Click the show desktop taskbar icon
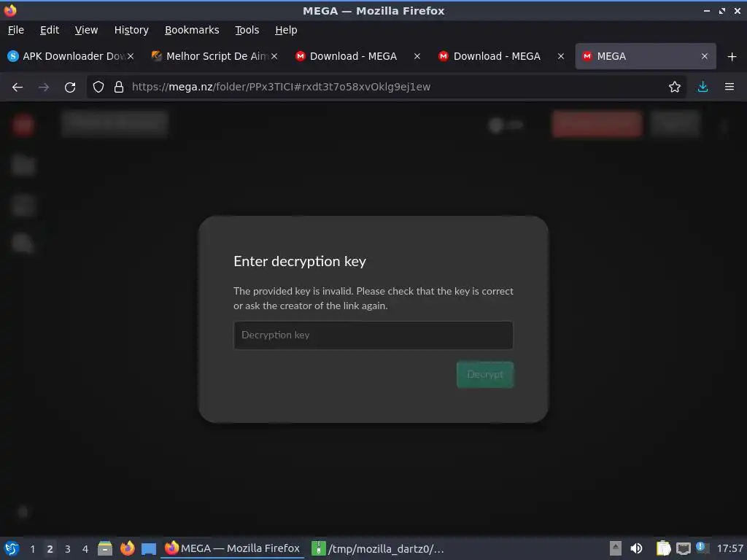747x560 pixels. (x=149, y=548)
